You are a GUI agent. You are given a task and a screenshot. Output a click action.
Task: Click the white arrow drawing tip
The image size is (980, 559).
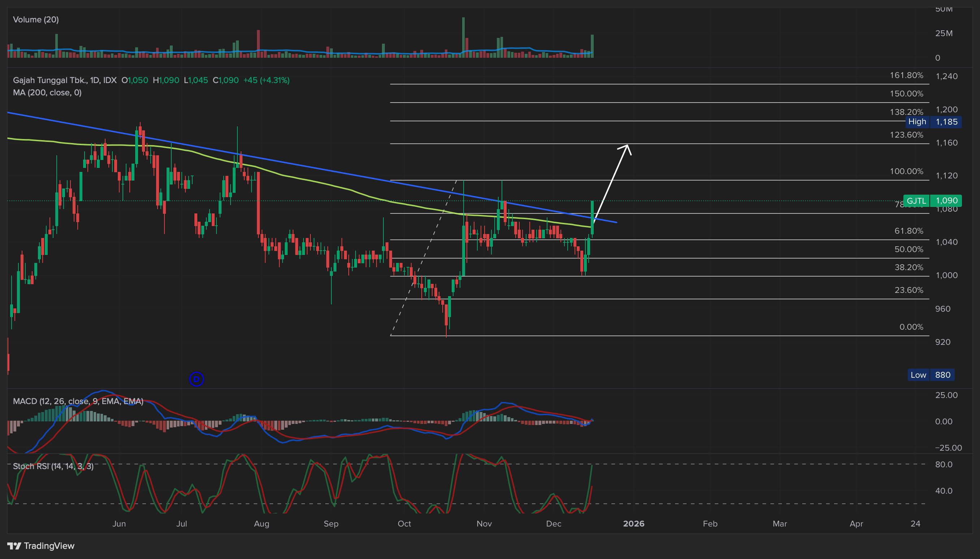click(x=627, y=146)
